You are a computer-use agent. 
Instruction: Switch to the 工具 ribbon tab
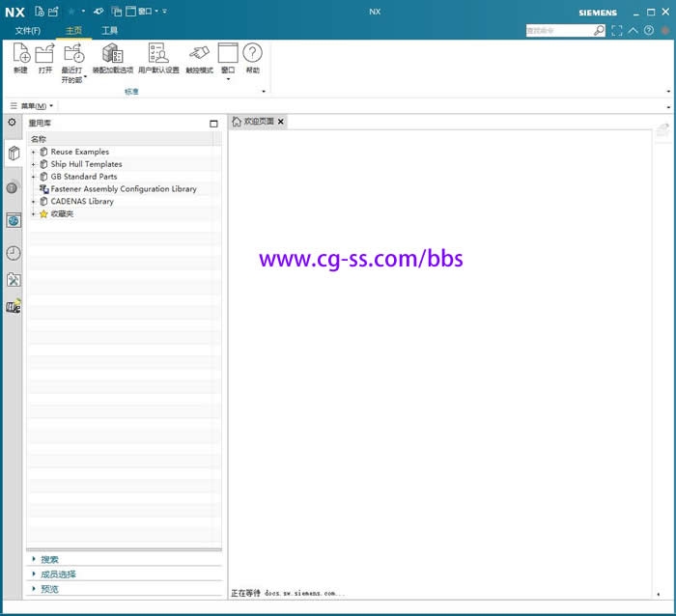[x=110, y=31]
